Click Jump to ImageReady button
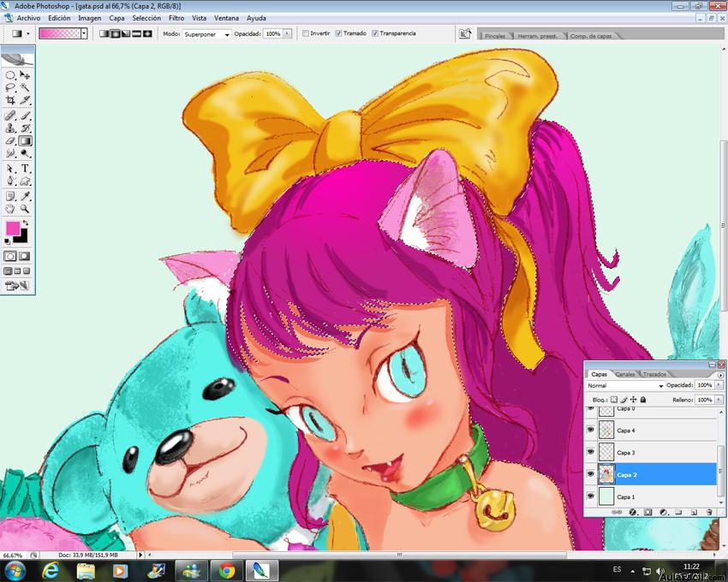 (17, 286)
